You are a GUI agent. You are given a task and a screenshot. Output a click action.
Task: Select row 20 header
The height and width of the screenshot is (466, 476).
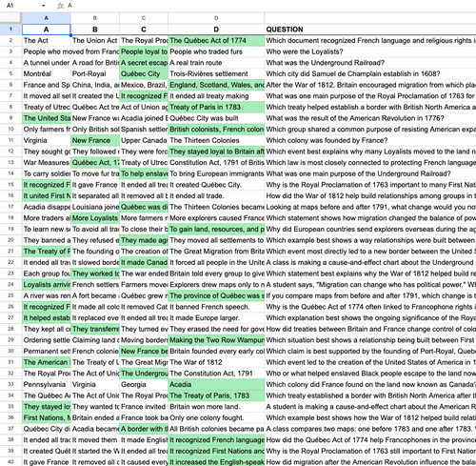click(x=10, y=240)
